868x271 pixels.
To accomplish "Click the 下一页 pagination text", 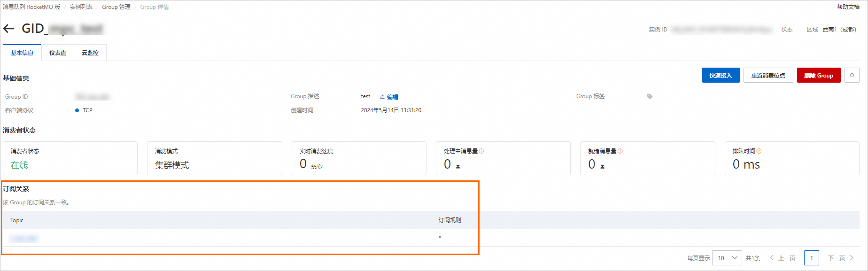I will pyautogui.click(x=837, y=258).
